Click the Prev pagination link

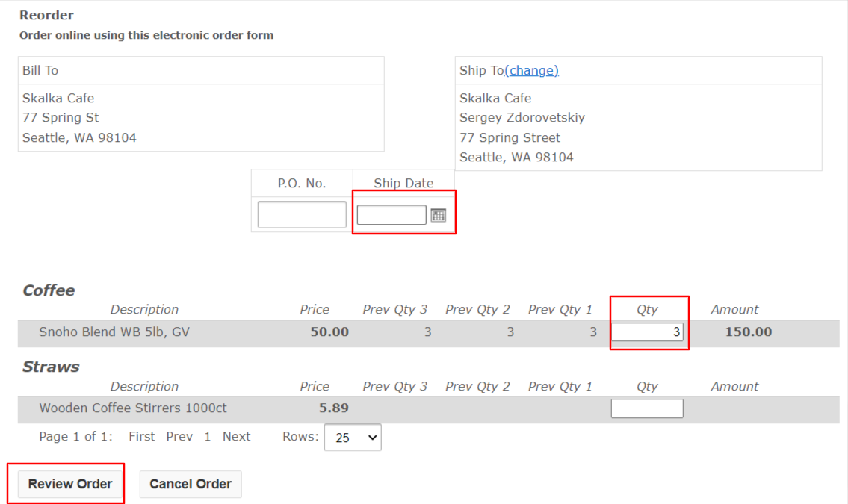click(179, 436)
